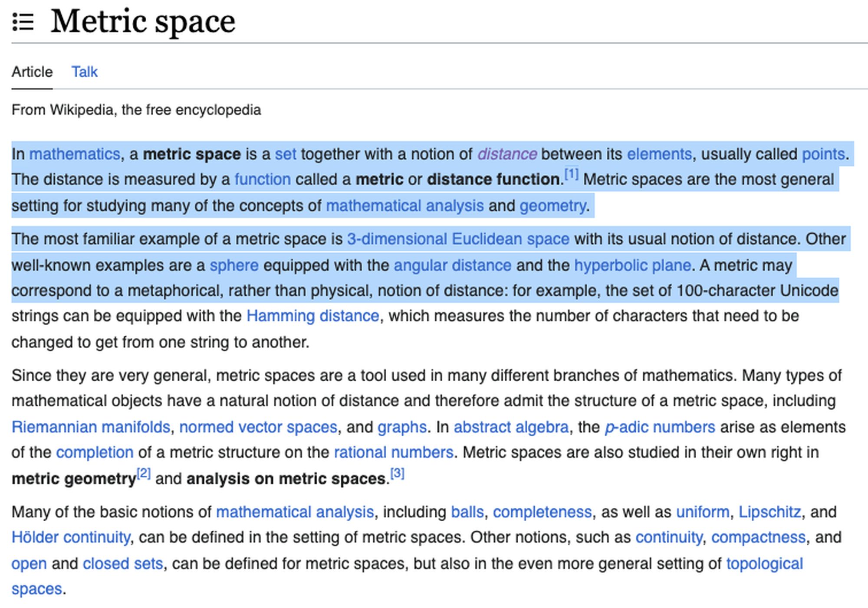Open the table of contents icon
Screen dimensions: 868x608
point(23,22)
